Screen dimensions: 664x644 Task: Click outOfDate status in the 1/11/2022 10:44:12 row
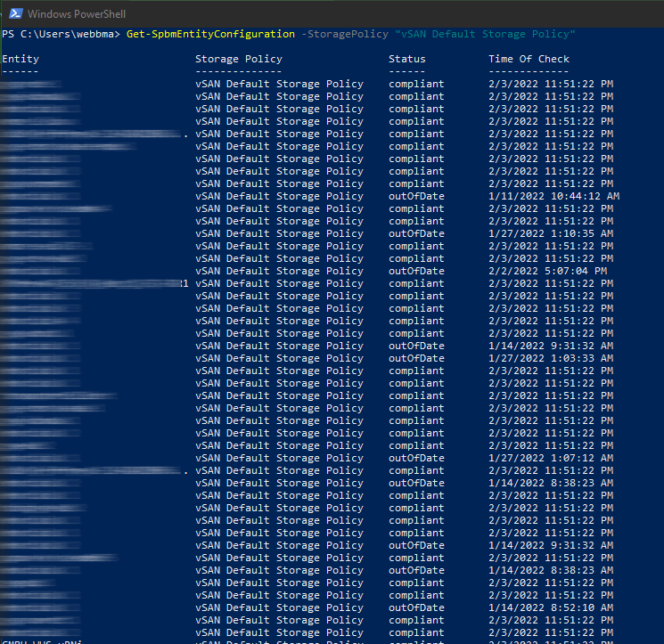(x=417, y=196)
